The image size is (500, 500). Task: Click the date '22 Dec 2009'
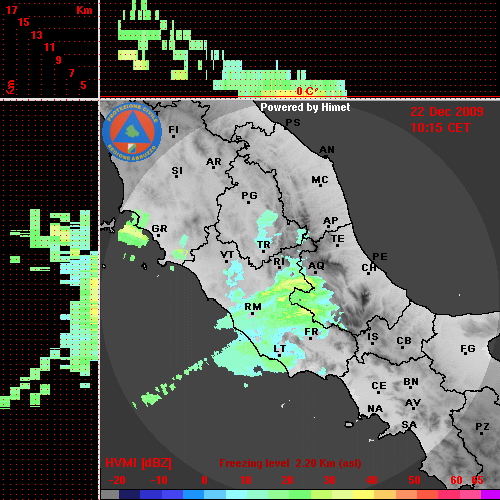pos(447,112)
